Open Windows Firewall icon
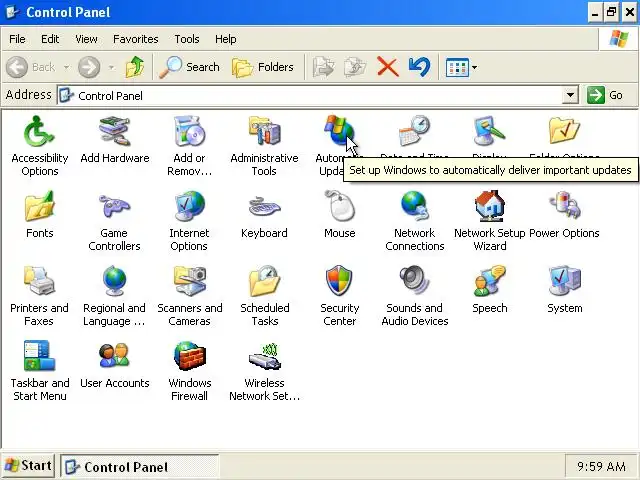Image resolution: width=640 pixels, height=480 pixels. [x=189, y=356]
